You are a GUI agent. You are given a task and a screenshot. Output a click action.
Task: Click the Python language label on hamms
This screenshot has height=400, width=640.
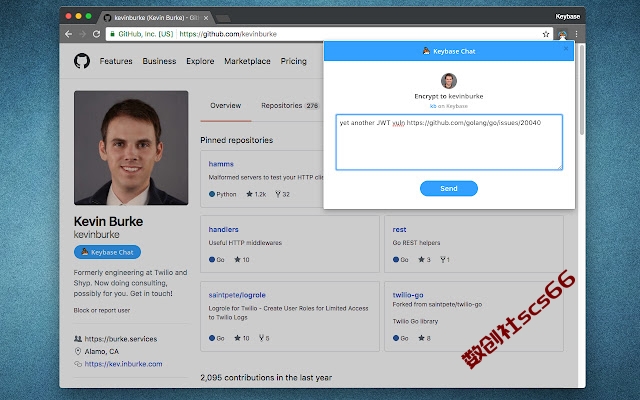(223, 194)
